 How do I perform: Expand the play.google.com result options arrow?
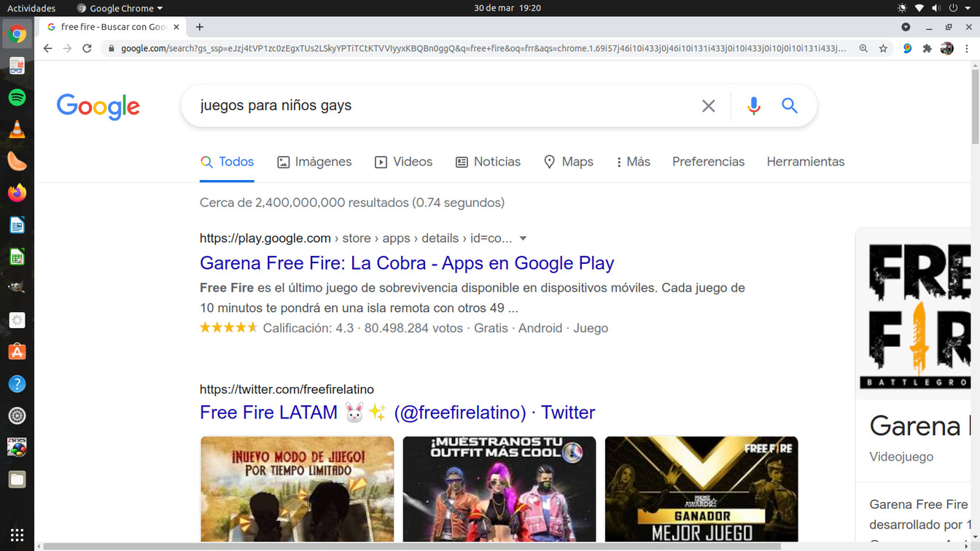(523, 238)
